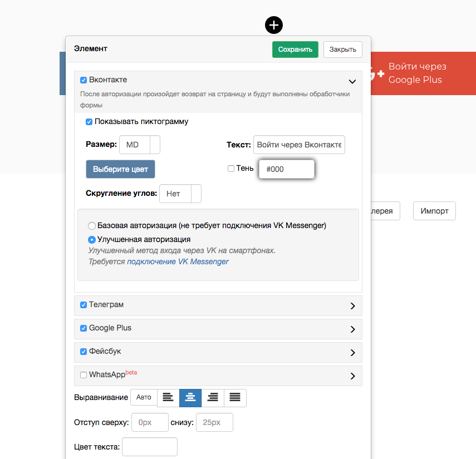Close the panel with Закрыть

[343, 50]
